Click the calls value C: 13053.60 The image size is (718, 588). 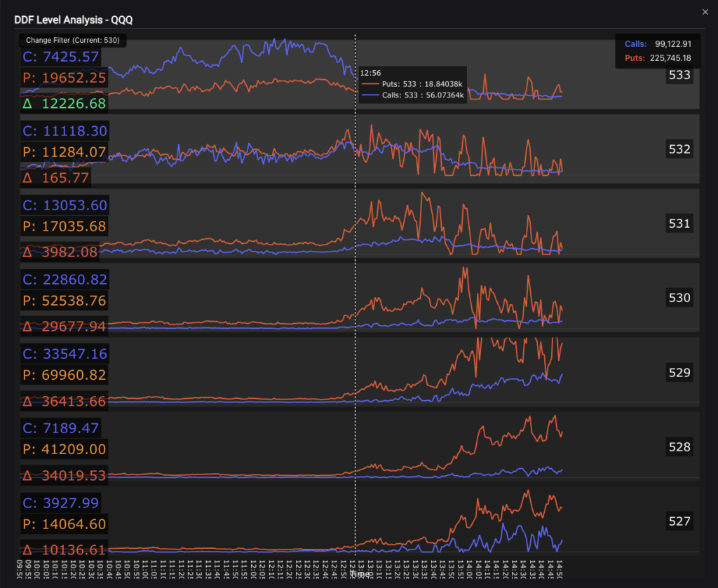[x=65, y=205]
